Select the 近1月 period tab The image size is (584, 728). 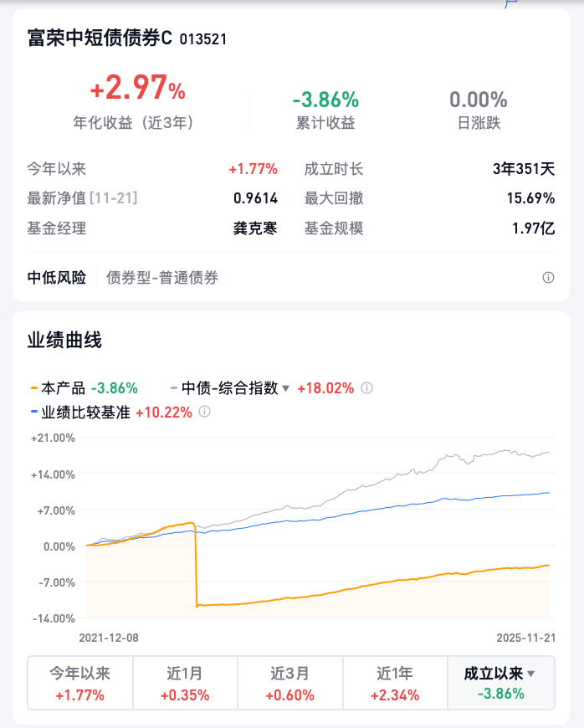click(x=185, y=684)
